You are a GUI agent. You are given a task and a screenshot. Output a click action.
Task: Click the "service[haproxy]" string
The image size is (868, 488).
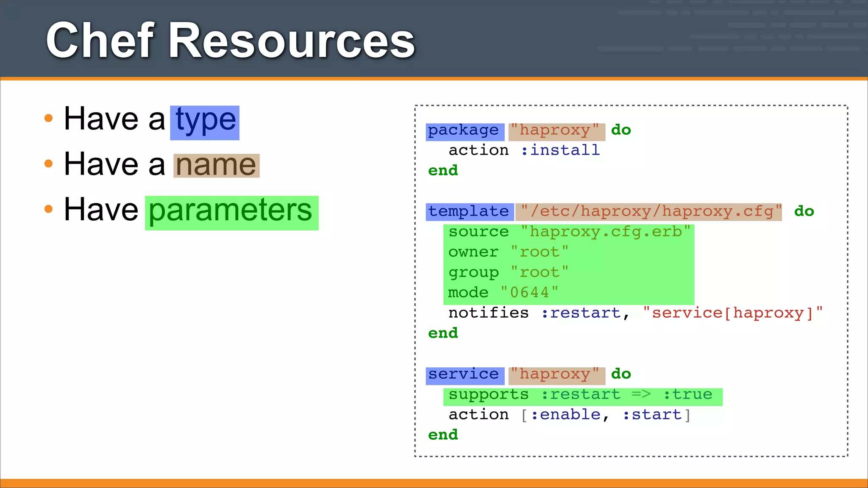(x=733, y=313)
